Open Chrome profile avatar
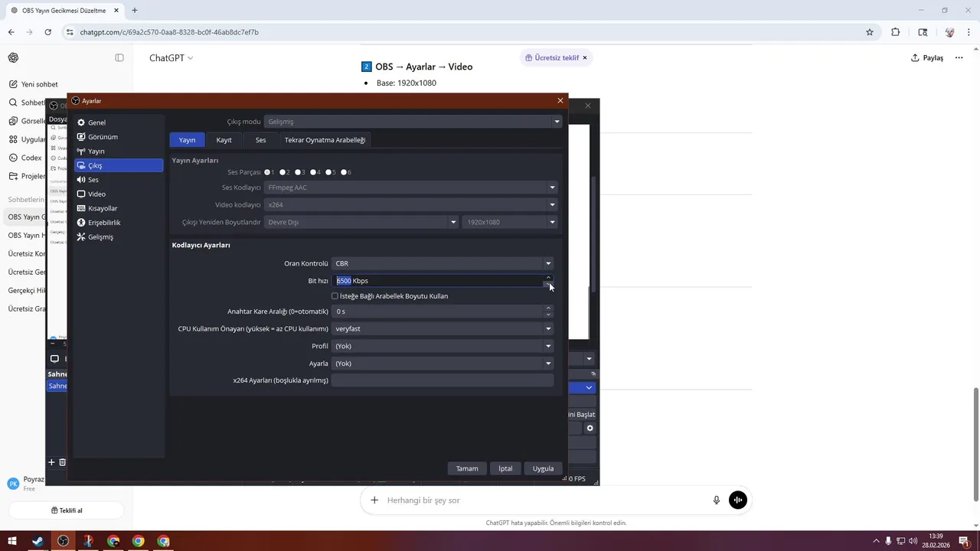980x551 pixels. (949, 32)
